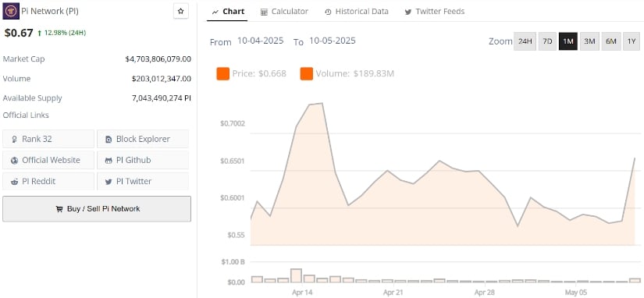Click the current price $0.67
644x298 pixels.
pyautogui.click(x=19, y=33)
